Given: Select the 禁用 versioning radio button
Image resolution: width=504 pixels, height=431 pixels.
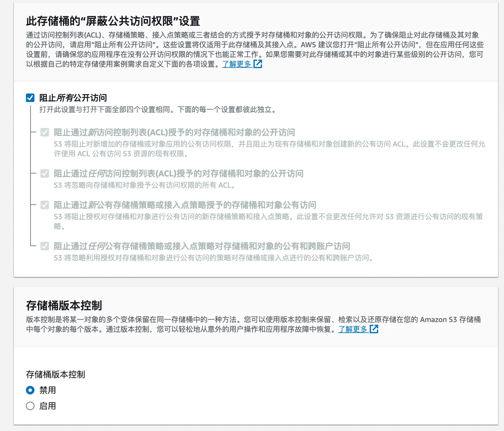Looking at the screenshot, I should pyautogui.click(x=30, y=390).
